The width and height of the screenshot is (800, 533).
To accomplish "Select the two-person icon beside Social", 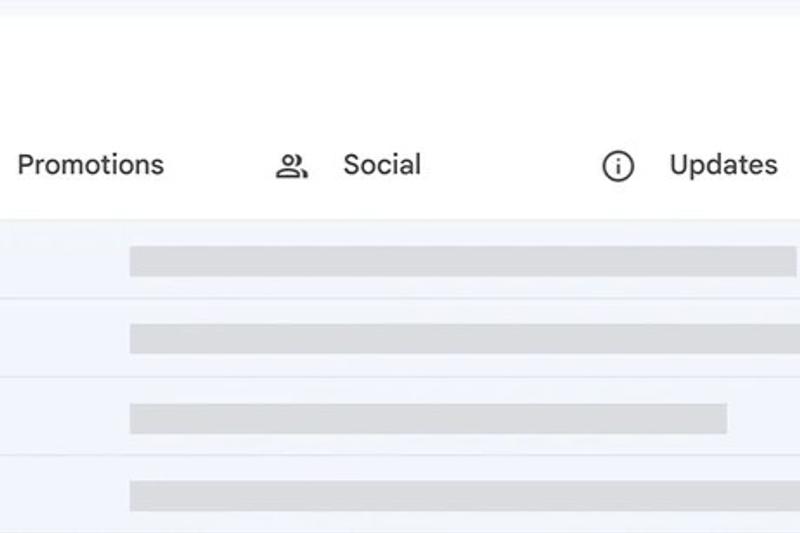I will (291, 166).
